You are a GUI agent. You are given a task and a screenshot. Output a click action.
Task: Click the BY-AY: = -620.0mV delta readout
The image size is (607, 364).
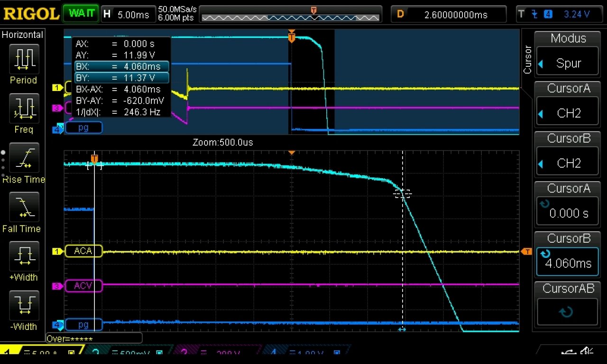point(120,100)
